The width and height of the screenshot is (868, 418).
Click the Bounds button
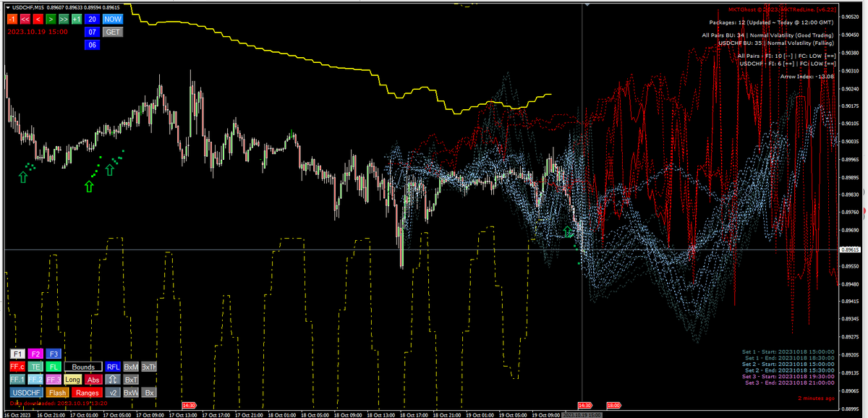pyautogui.click(x=83, y=367)
